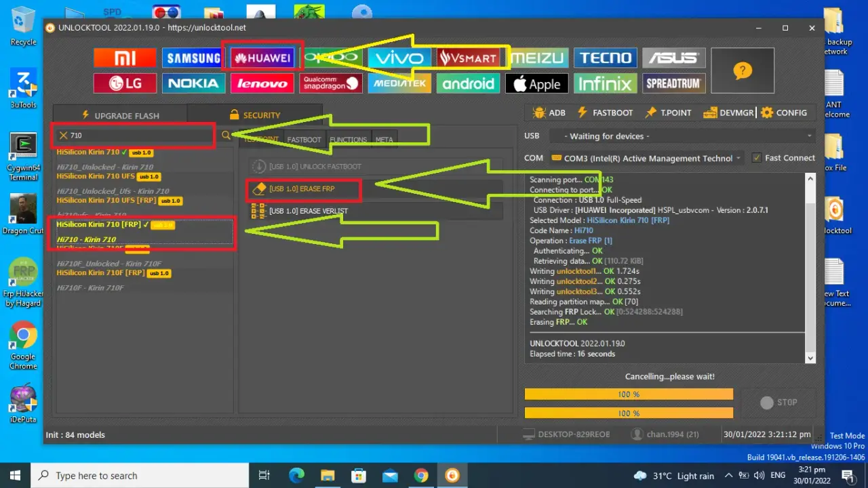Click the chan.1994 user account entry
This screenshot has height=488, width=868.
pos(665,434)
